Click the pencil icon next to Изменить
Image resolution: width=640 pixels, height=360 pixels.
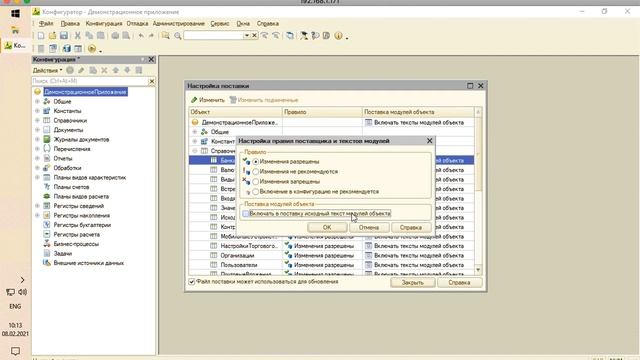pyautogui.click(x=194, y=100)
